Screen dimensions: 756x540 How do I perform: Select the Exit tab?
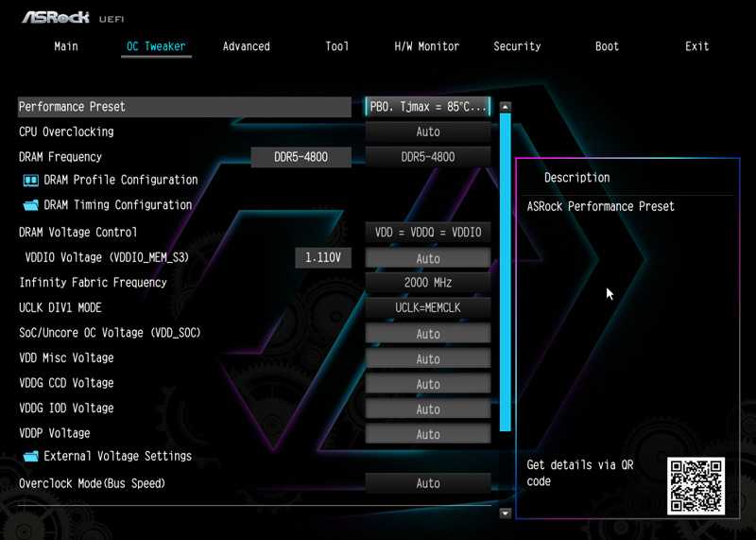[x=697, y=46]
